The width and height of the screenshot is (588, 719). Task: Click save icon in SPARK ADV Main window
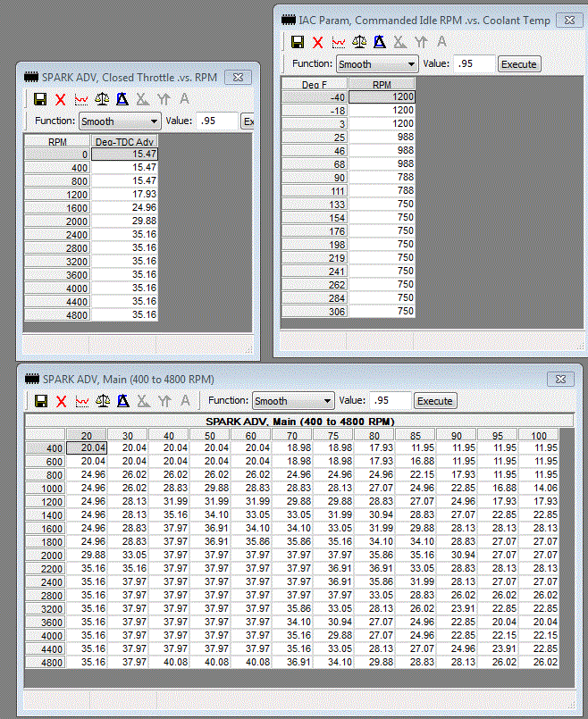(40, 401)
